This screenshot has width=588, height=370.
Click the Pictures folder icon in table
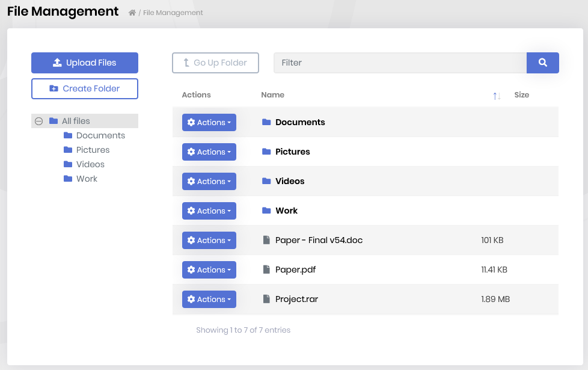click(x=266, y=151)
